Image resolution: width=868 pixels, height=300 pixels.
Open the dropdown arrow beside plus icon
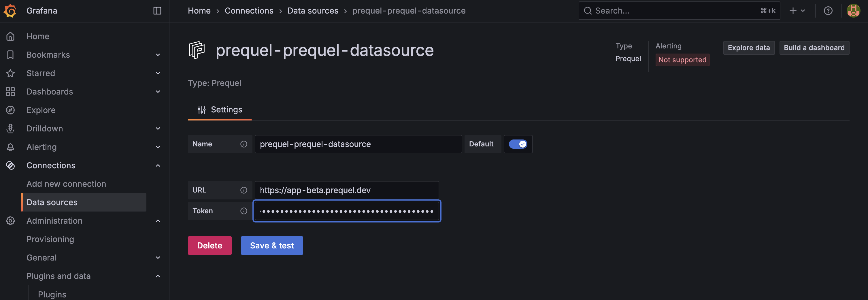tap(803, 11)
